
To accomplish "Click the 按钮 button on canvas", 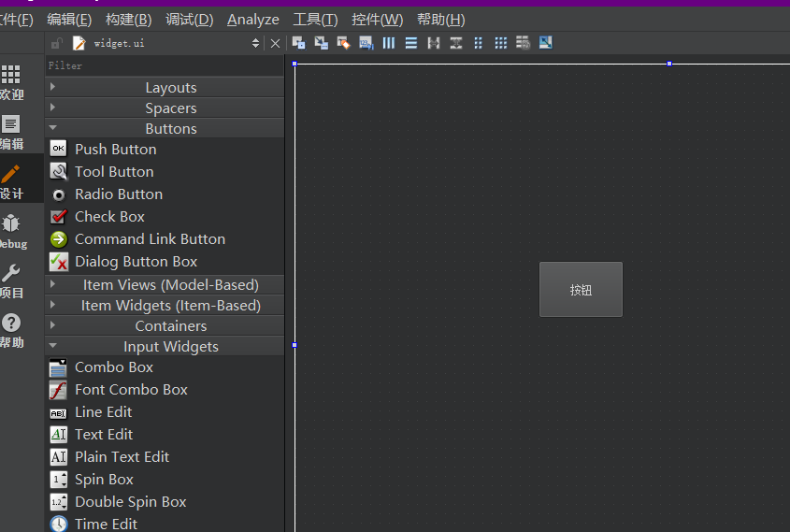I will (x=581, y=290).
